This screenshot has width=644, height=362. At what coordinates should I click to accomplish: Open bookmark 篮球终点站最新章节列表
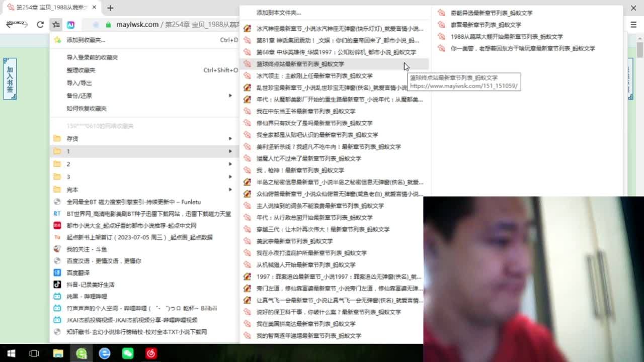(x=300, y=64)
